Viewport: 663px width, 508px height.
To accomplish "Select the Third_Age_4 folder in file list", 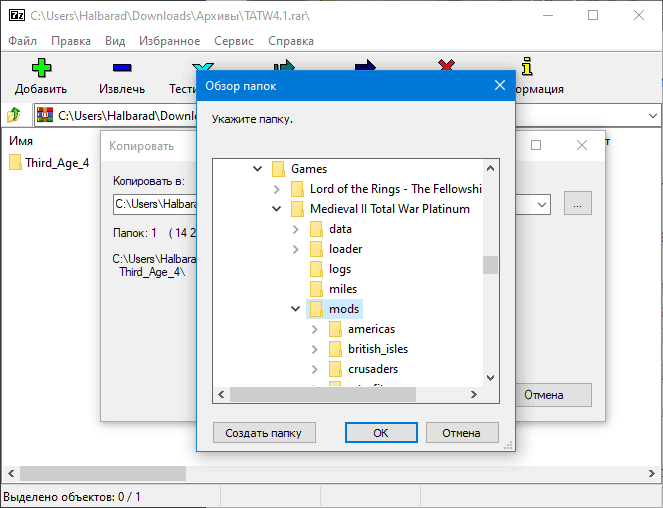I will point(56,163).
